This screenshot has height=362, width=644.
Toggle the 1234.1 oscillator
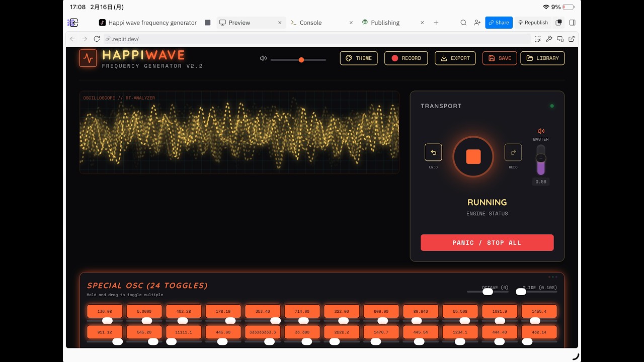[460, 332]
